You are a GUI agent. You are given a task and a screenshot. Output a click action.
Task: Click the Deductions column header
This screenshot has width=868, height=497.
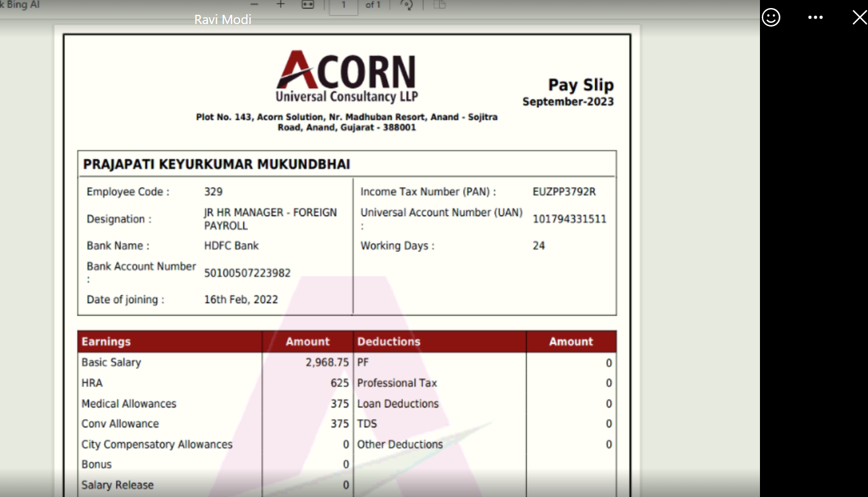tap(389, 341)
